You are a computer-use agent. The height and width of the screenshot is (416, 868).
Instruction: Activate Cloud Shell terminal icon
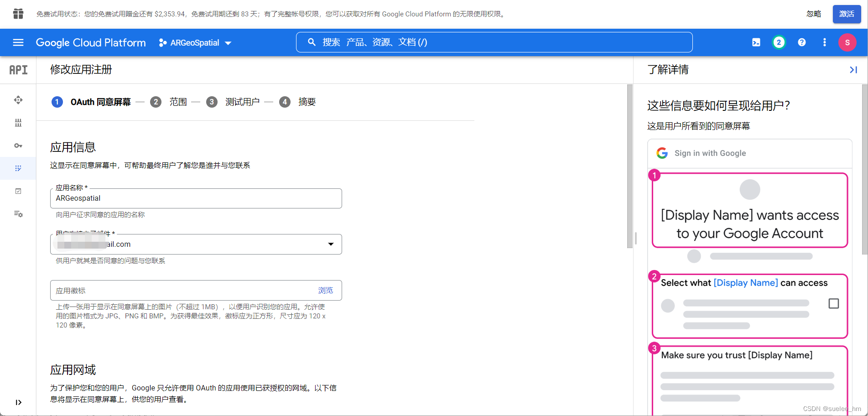click(x=756, y=42)
